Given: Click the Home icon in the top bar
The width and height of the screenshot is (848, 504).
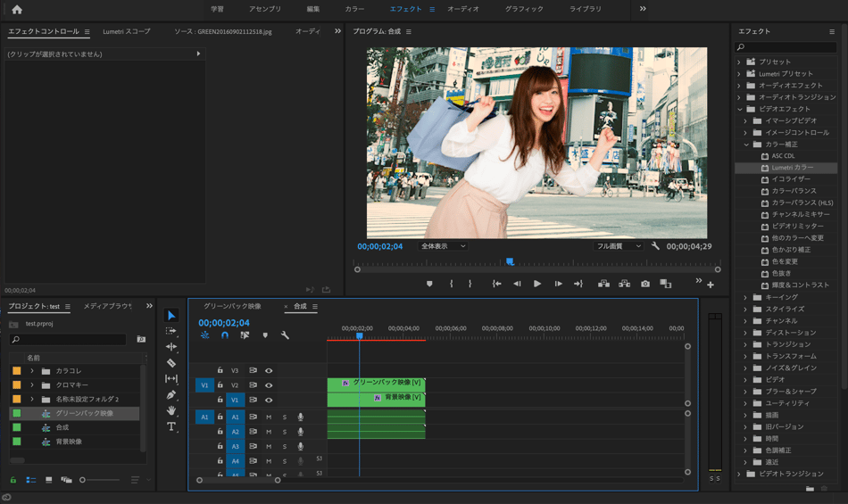Looking at the screenshot, I should click(17, 9).
